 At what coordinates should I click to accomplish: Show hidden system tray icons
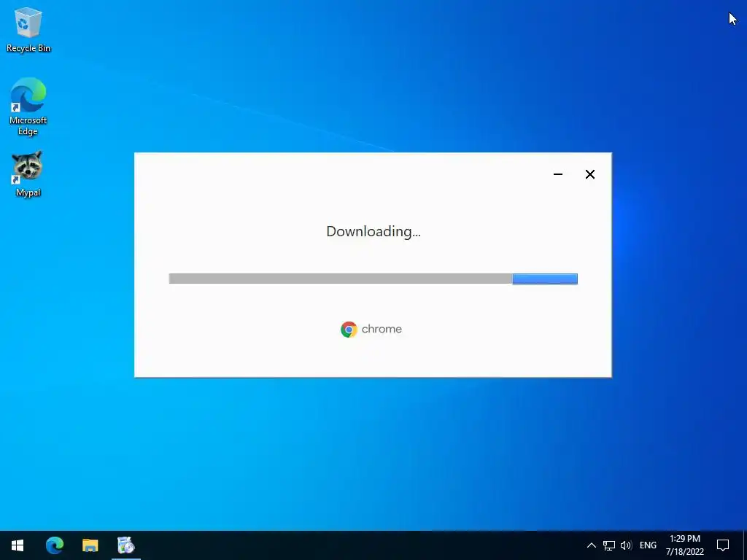pos(591,545)
